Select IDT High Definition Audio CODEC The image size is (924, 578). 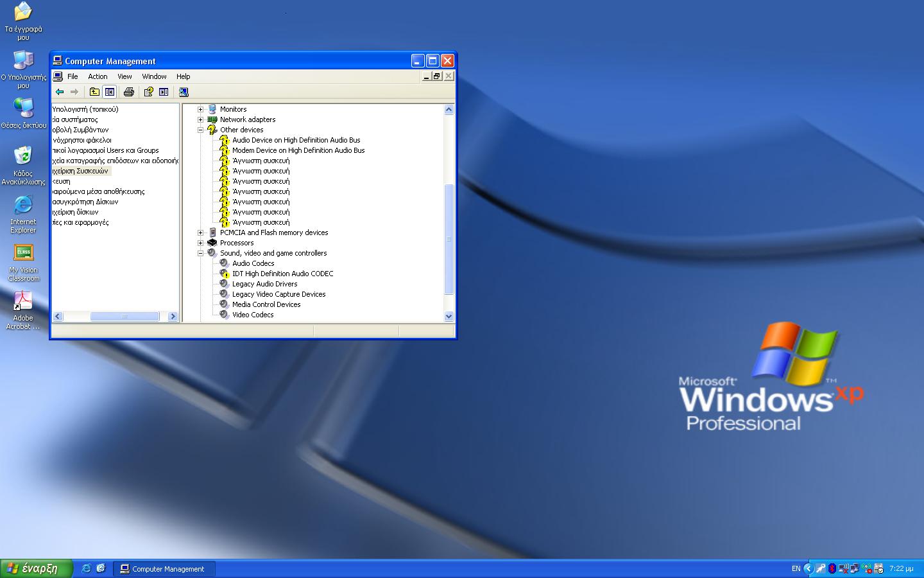click(282, 274)
